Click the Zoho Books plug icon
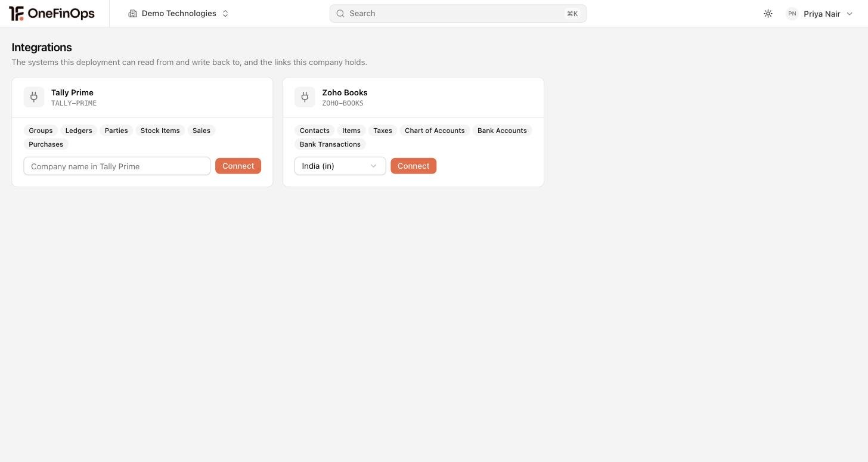Image resolution: width=868 pixels, height=462 pixels. [305, 97]
